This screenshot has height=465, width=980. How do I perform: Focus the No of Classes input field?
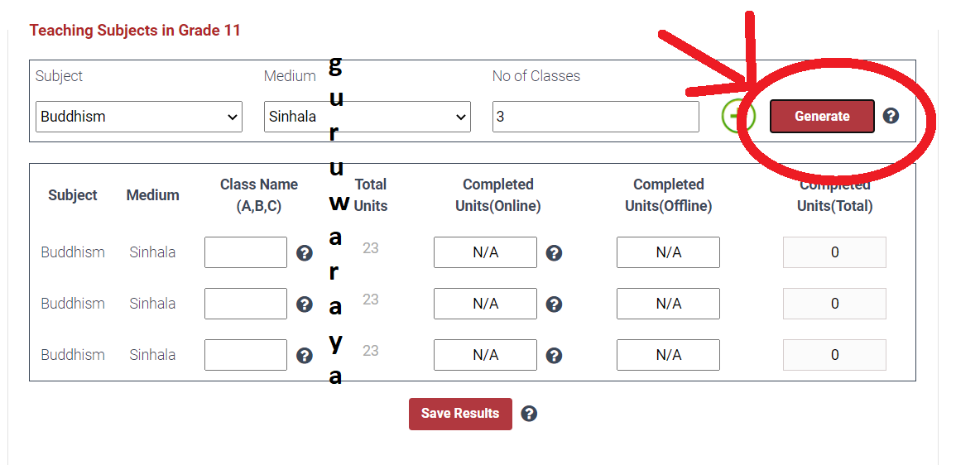(x=596, y=117)
